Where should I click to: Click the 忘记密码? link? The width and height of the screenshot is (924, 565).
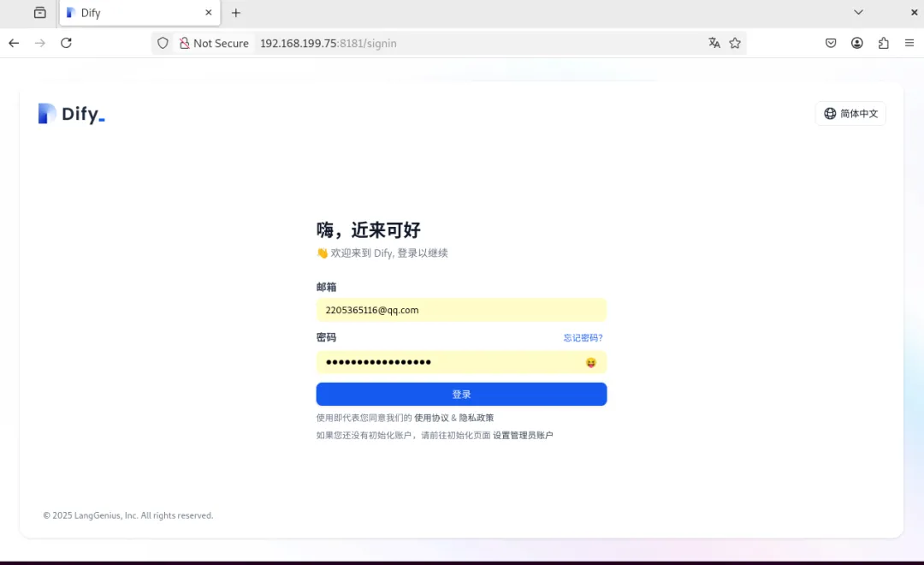coord(583,337)
